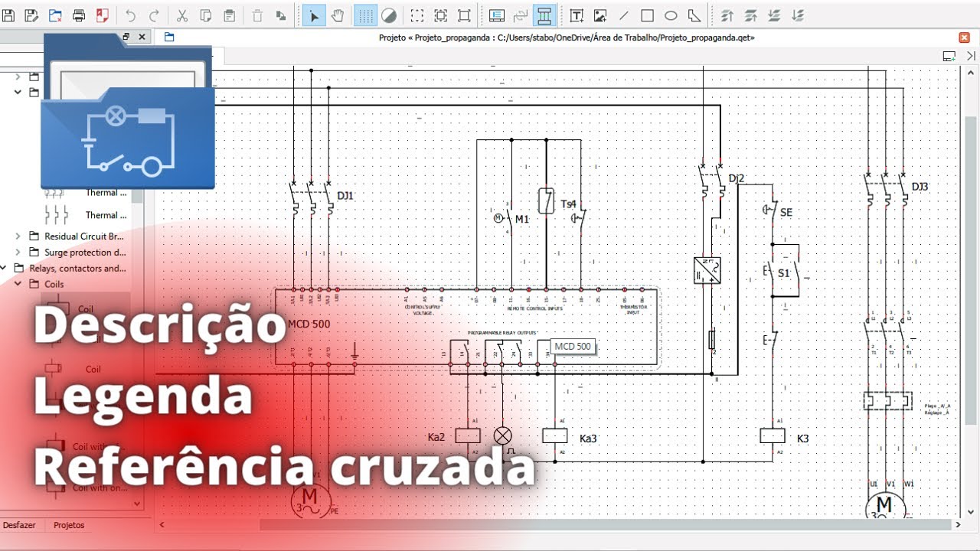Select the Add image tool

coord(600,15)
